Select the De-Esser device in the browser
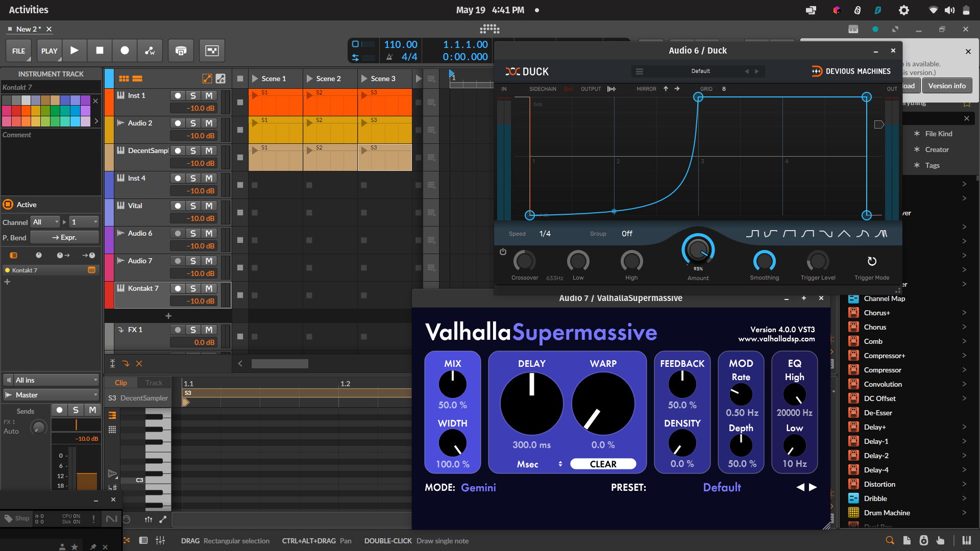 pos(878,413)
